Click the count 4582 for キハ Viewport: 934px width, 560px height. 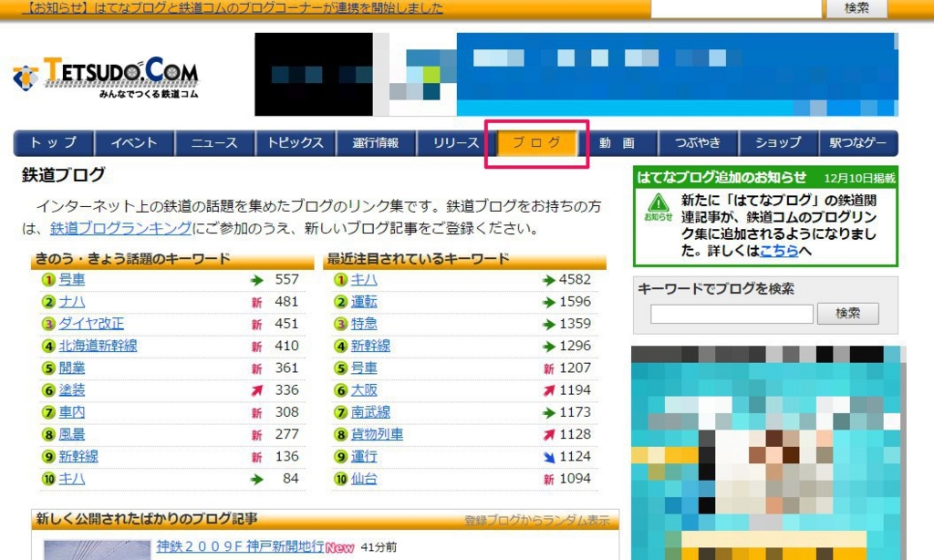(x=575, y=279)
